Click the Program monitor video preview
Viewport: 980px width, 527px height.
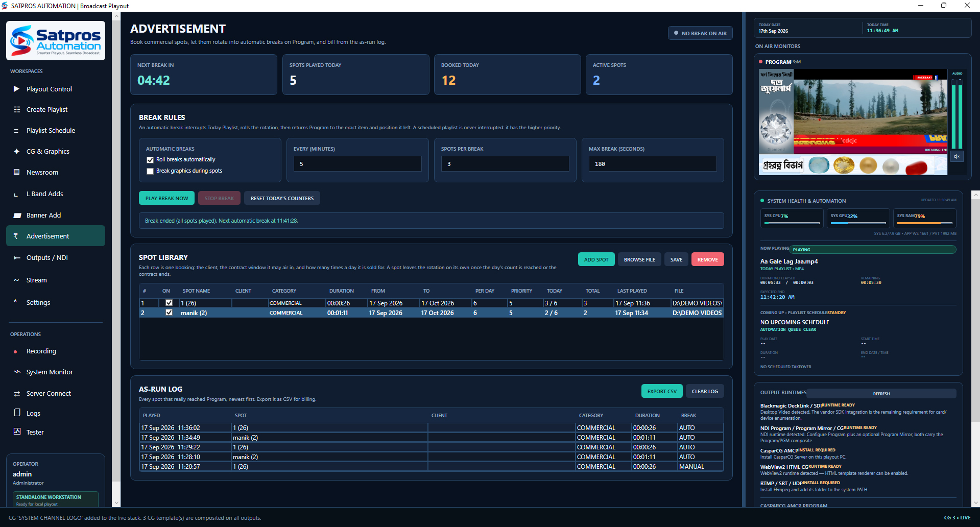click(853, 122)
